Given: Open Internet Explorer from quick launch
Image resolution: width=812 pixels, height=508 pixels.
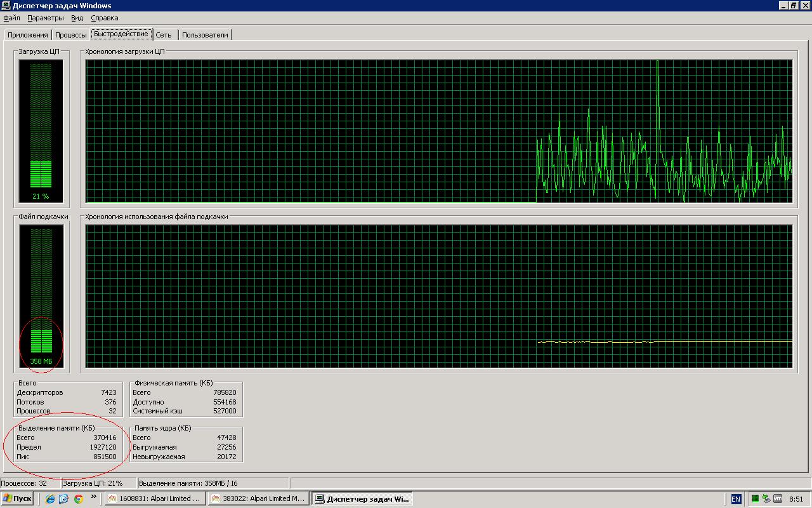Looking at the screenshot, I should tap(50, 499).
